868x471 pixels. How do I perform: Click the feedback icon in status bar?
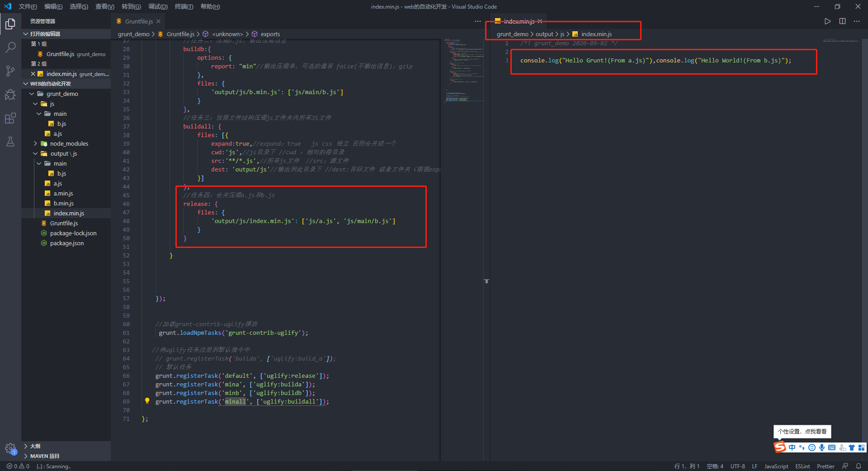tap(845, 466)
